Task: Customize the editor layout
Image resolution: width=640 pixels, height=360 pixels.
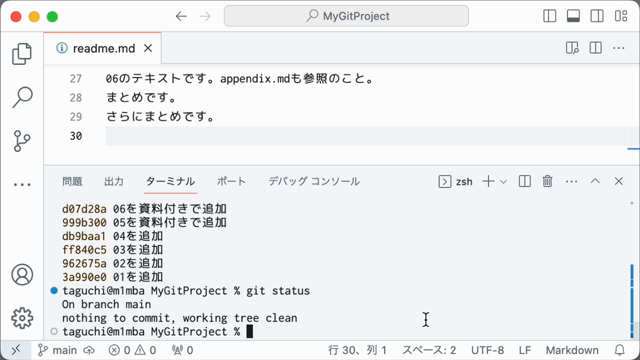Action: coord(621,16)
